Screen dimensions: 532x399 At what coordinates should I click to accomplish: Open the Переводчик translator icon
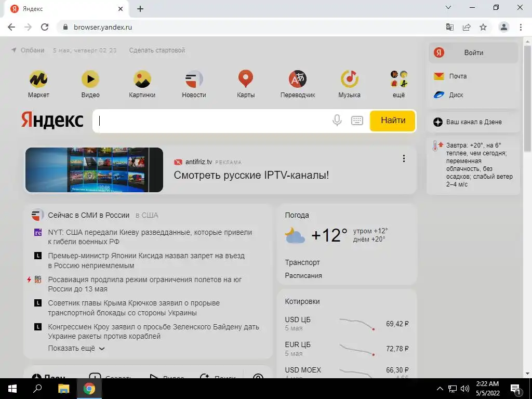point(298,79)
